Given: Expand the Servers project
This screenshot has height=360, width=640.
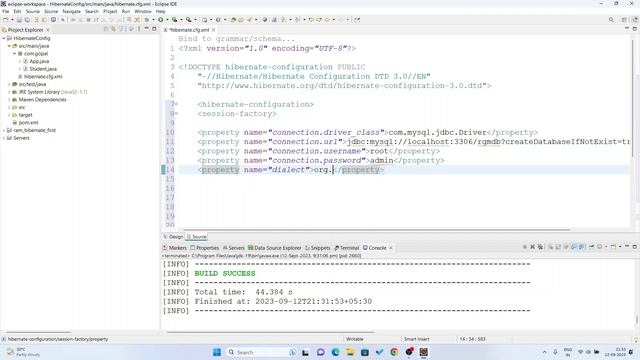Looking at the screenshot, I should click(4, 138).
